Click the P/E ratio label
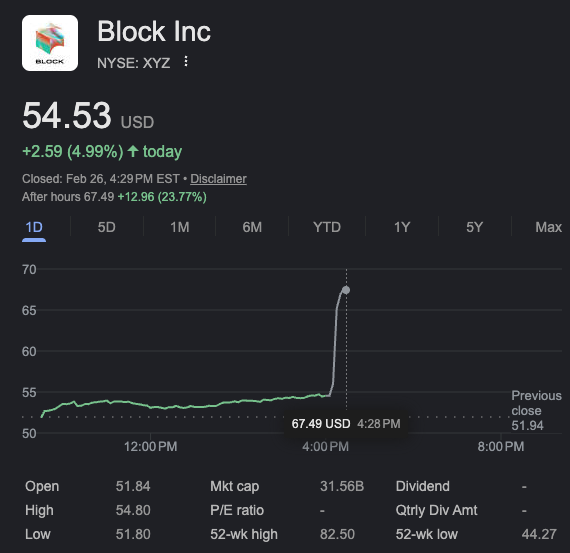 coord(237,510)
